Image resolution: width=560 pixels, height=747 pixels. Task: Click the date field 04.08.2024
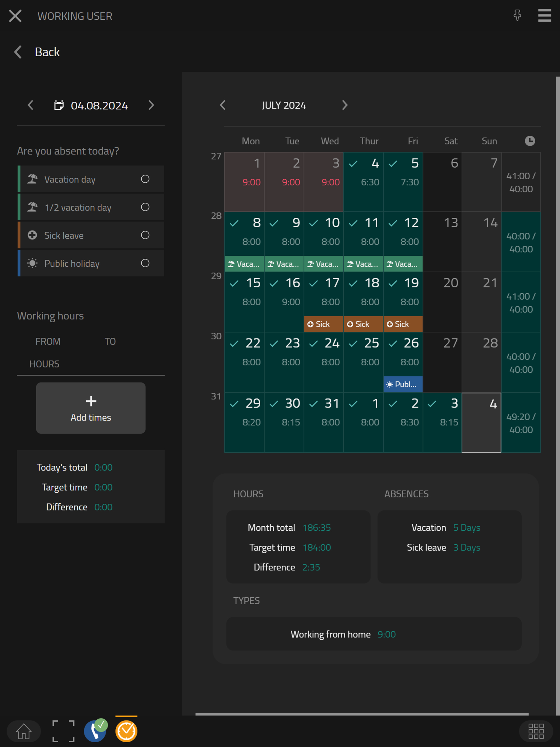99,106
